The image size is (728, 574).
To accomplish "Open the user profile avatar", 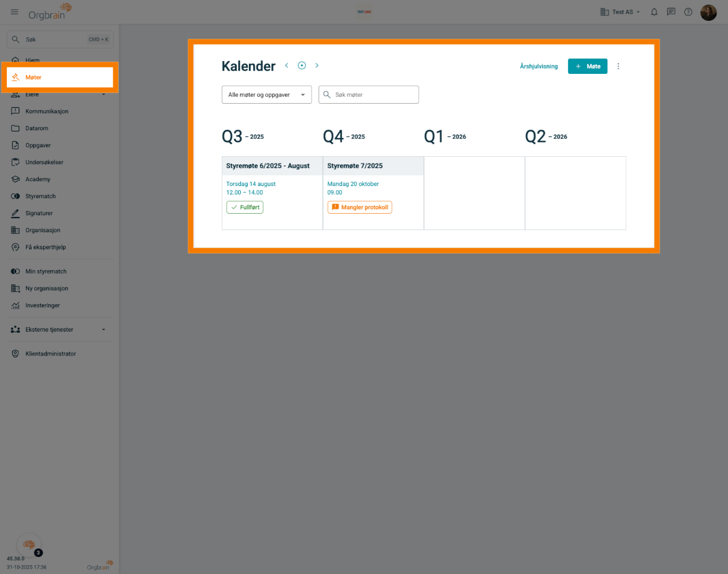I will (708, 12).
